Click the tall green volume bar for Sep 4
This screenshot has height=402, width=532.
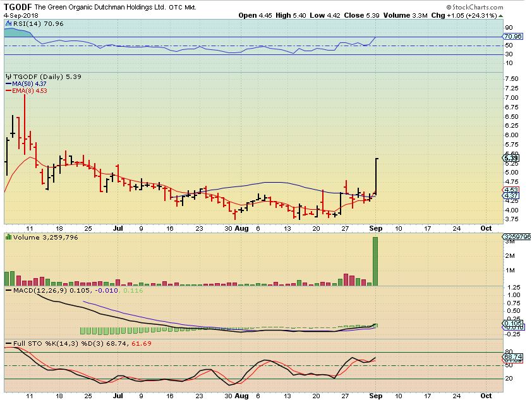click(375, 261)
